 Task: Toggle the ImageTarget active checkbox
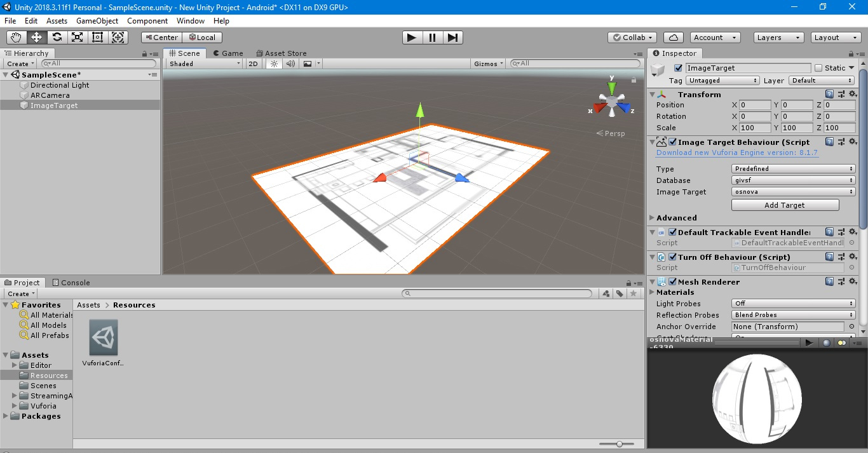click(x=678, y=68)
